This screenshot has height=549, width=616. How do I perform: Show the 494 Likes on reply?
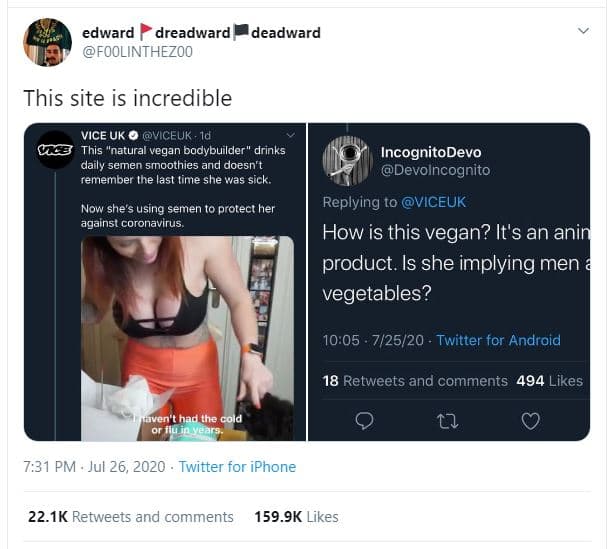click(x=549, y=380)
